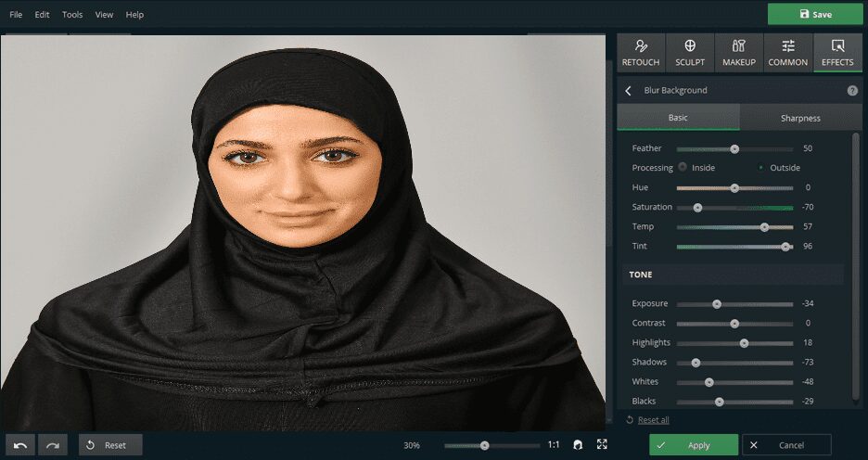Open the Blur Background help icon
This screenshot has height=460, width=868.
[852, 91]
